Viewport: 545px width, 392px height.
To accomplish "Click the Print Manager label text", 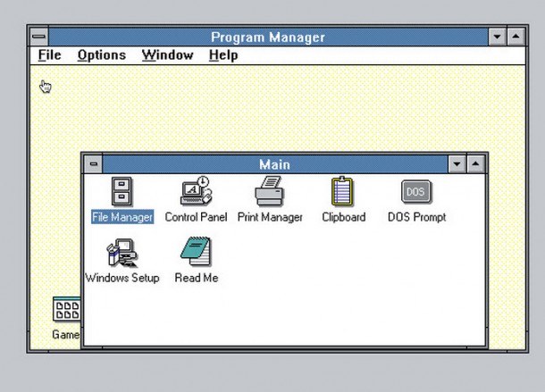I will 270,217.
